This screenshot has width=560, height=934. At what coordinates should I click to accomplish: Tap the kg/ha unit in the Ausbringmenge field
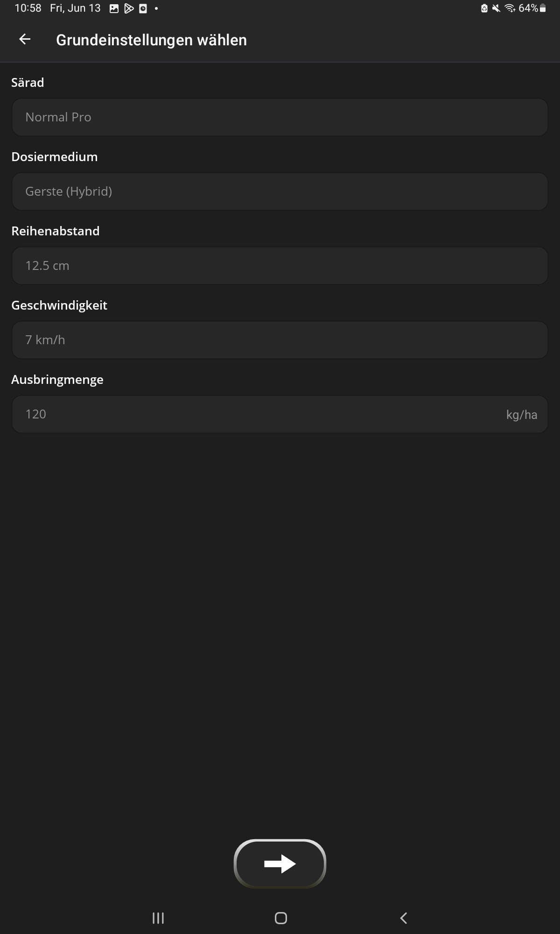(x=521, y=415)
